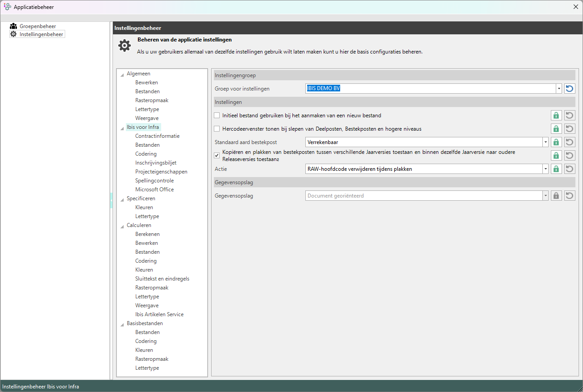Click the lock icon in the Actie row
The width and height of the screenshot is (583, 392).
click(556, 169)
